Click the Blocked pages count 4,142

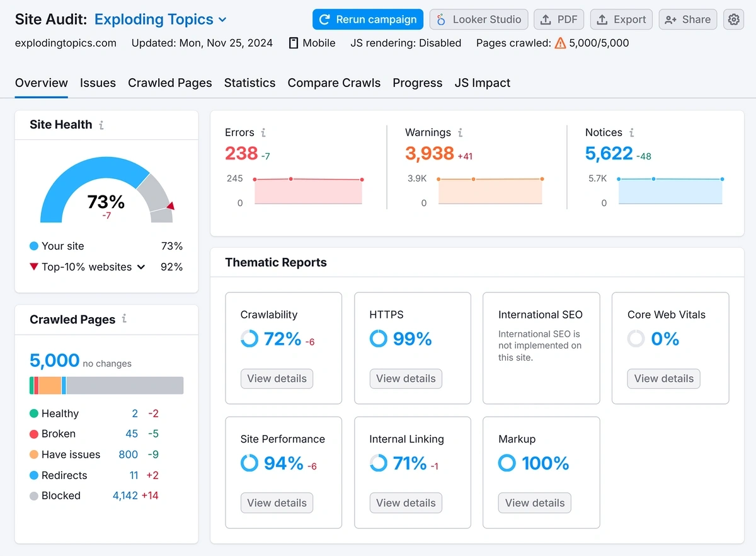coord(125,495)
